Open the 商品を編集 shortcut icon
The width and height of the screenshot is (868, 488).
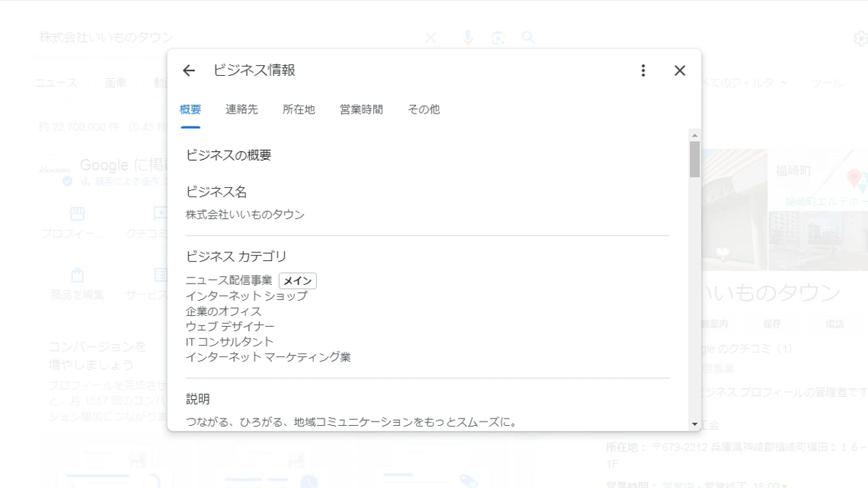(x=77, y=275)
